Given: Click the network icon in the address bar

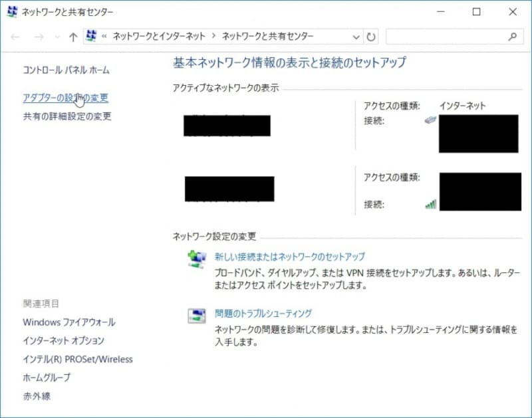Looking at the screenshot, I should click(x=90, y=37).
